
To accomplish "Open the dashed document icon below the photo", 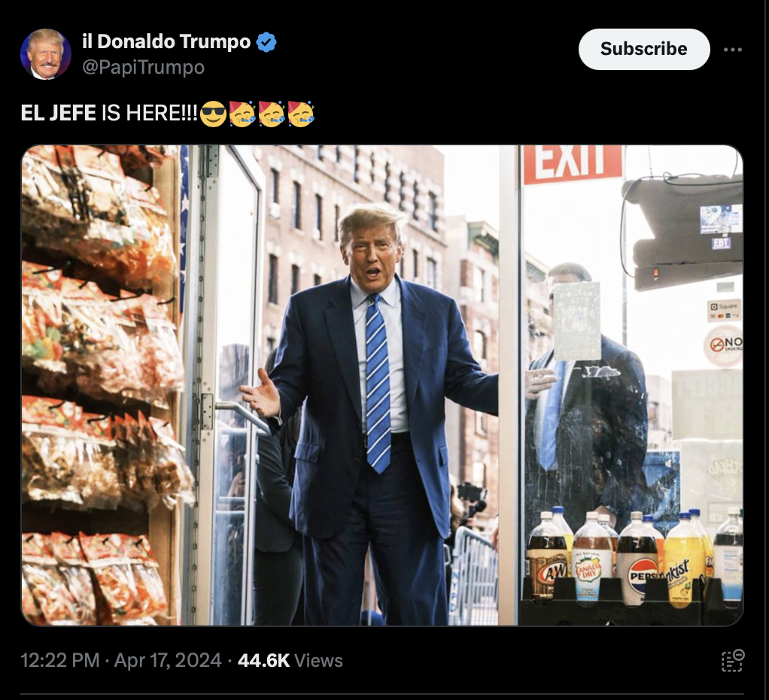I will pos(733,660).
